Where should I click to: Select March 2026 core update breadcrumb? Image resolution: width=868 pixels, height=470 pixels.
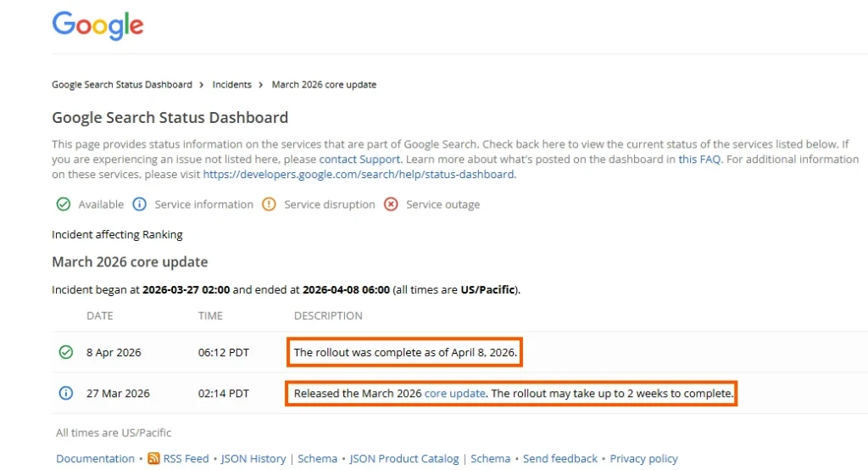click(324, 85)
